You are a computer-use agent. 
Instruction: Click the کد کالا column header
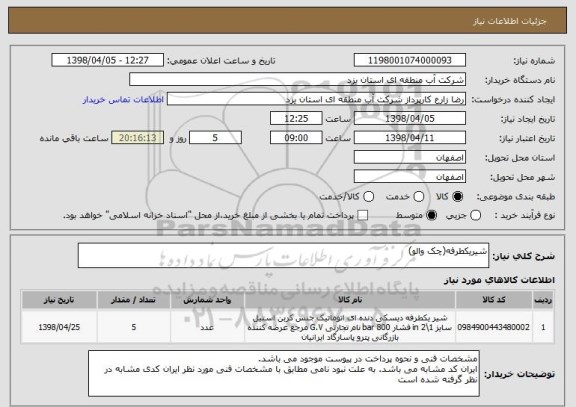(x=494, y=300)
